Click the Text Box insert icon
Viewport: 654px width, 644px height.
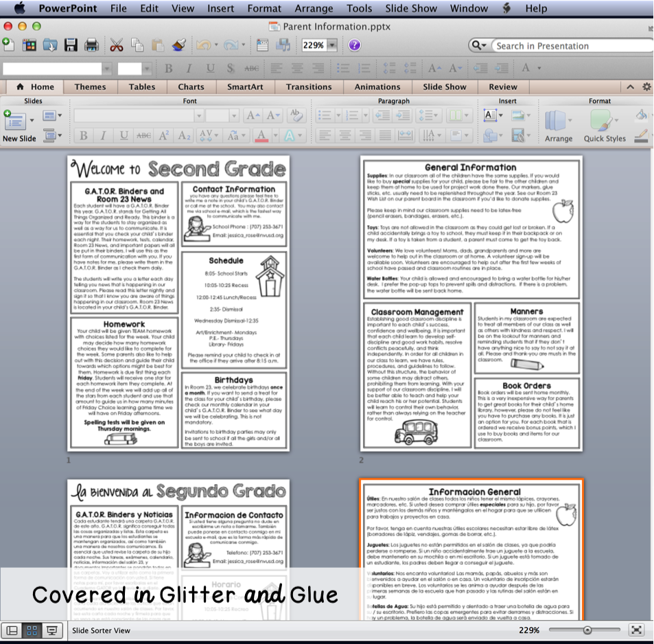coord(490,115)
